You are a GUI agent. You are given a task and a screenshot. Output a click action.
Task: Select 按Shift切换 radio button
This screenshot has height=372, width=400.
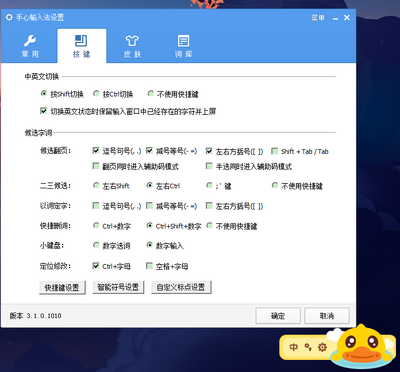tap(43, 94)
